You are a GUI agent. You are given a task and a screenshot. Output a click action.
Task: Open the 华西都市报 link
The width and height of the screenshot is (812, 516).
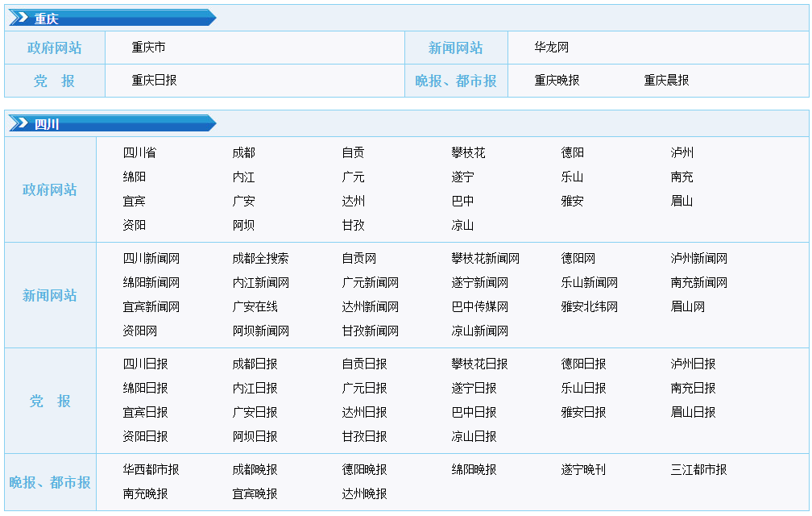[x=151, y=470]
